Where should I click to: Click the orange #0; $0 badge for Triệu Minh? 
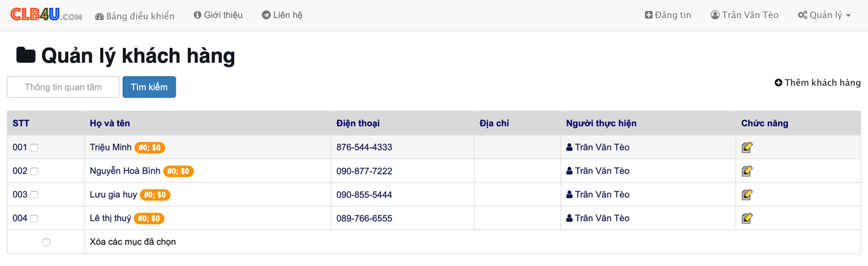click(150, 148)
